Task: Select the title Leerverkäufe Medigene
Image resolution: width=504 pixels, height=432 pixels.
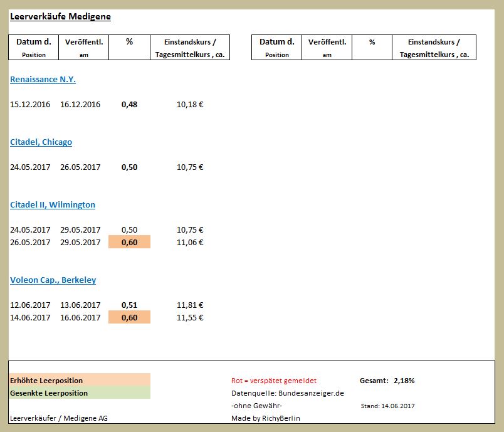Action: click(x=60, y=16)
